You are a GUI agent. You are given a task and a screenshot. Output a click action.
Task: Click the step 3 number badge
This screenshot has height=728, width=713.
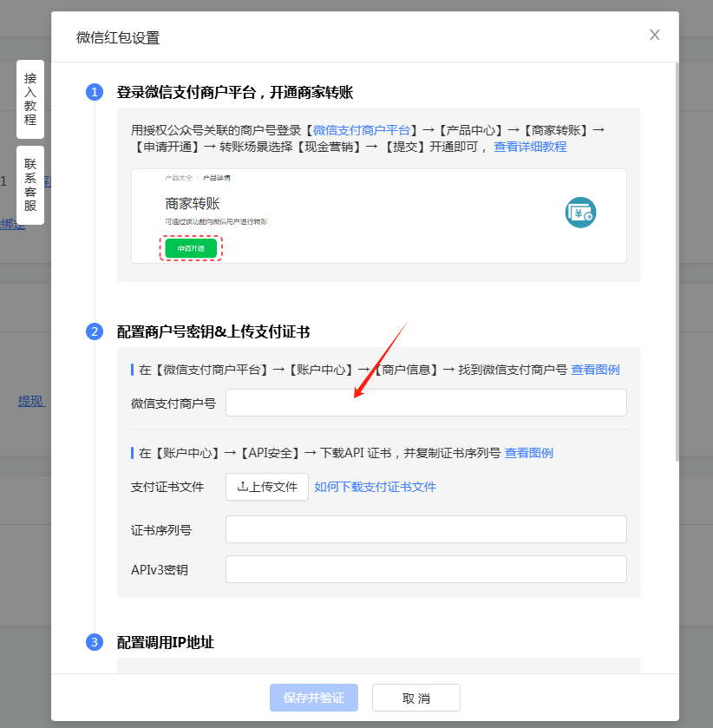[x=95, y=642]
